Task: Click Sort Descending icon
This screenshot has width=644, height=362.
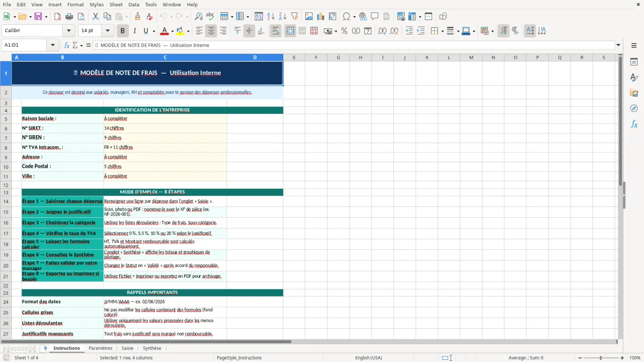Action: [282, 17]
